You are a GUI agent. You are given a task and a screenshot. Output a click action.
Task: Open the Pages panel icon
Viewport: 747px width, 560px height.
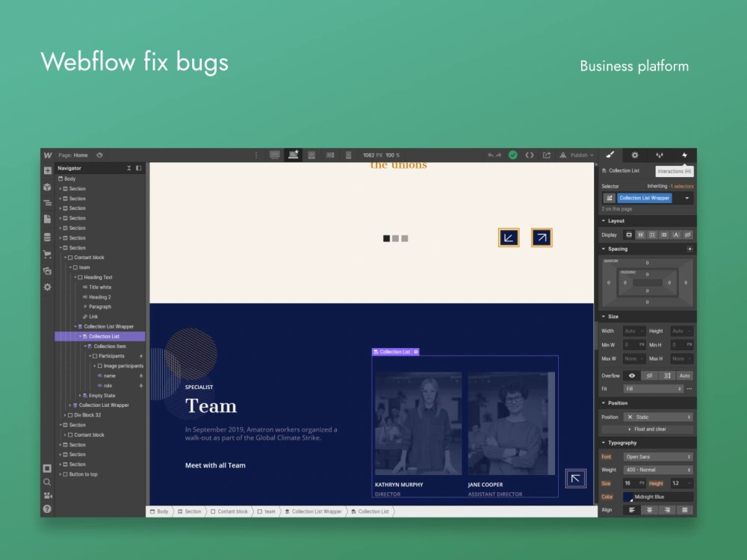tap(47, 219)
